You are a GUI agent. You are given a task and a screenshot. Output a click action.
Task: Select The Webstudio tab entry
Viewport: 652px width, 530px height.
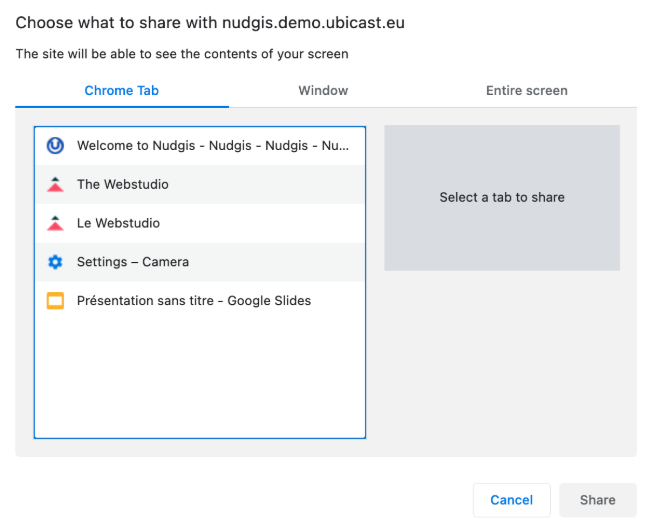tap(200, 185)
